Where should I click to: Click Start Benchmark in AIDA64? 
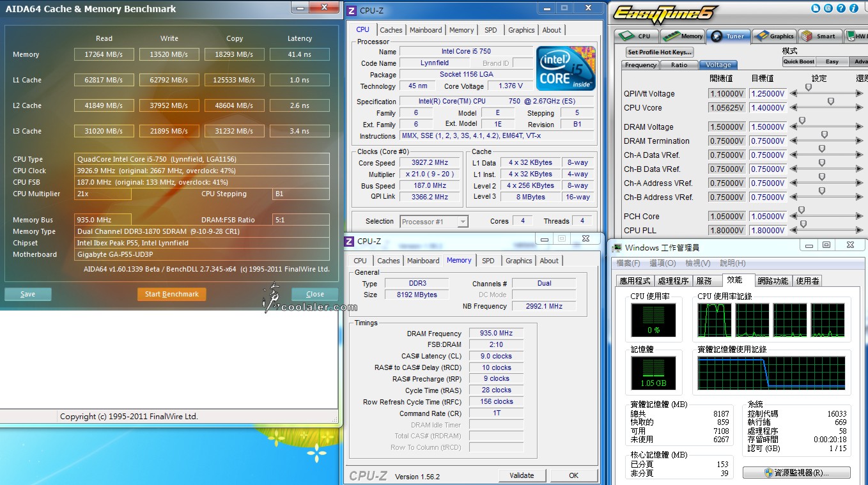(x=171, y=294)
